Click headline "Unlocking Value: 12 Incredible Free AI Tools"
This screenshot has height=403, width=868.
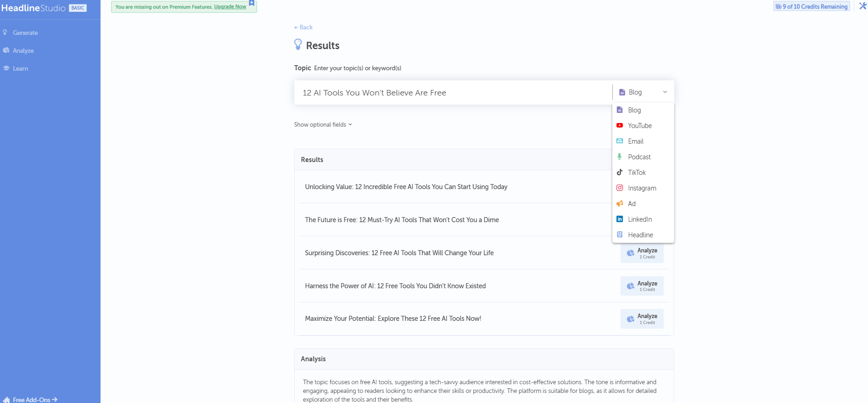[x=406, y=187]
